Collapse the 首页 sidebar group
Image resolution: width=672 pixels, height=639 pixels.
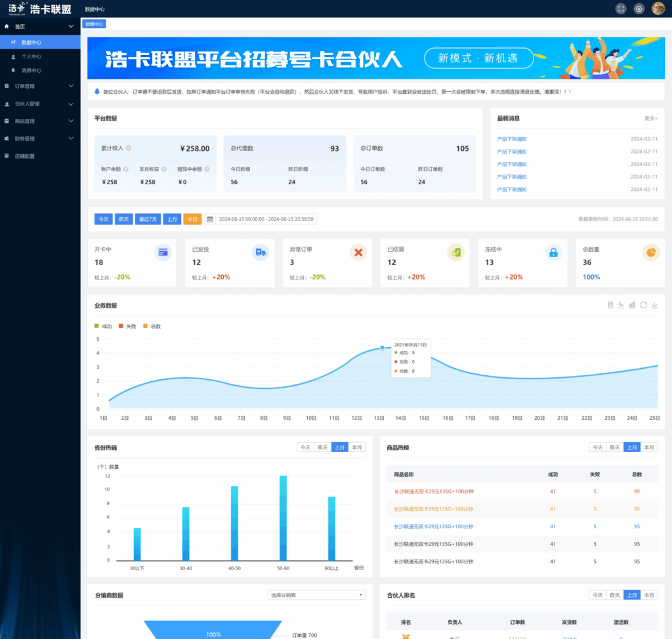[71, 26]
